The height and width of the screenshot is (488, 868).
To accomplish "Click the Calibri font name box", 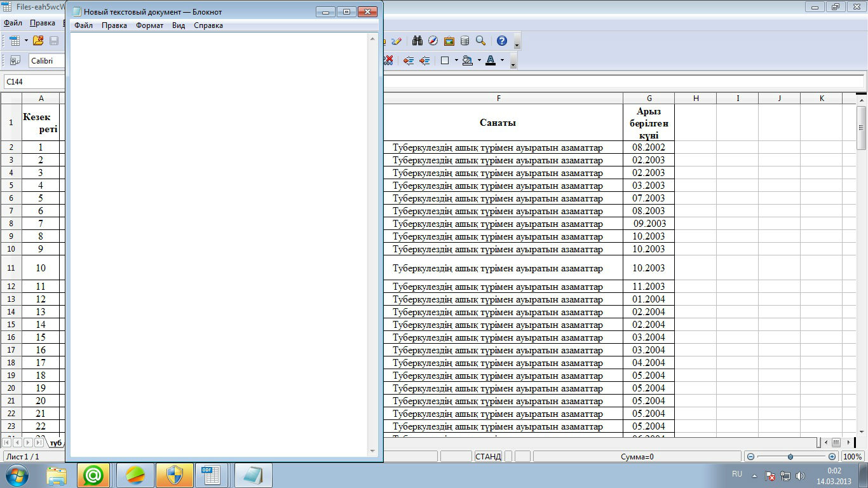I will (x=47, y=61).
